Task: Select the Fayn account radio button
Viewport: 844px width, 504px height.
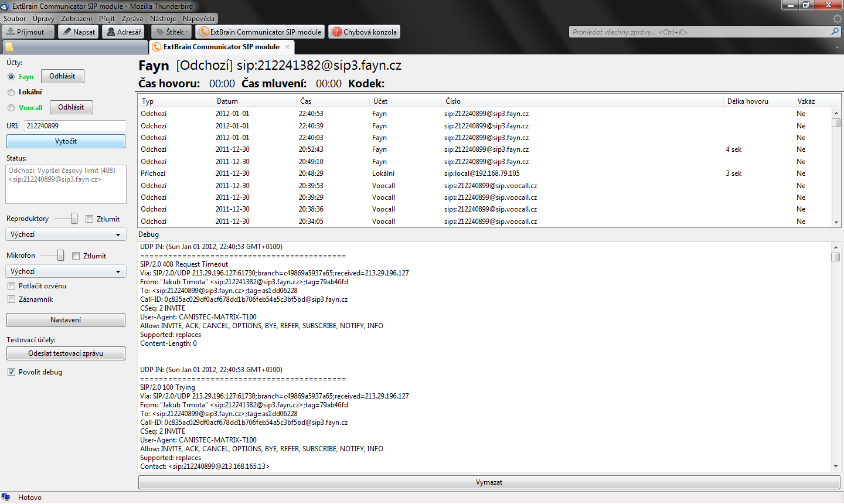Action: pyautogui.click(x=11, y=77)
